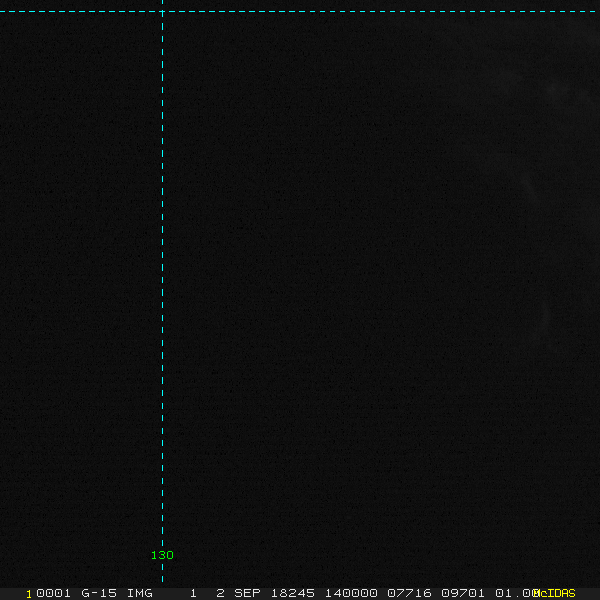
Task: Click the 2 SEP date text
Action: coord(238,593)
